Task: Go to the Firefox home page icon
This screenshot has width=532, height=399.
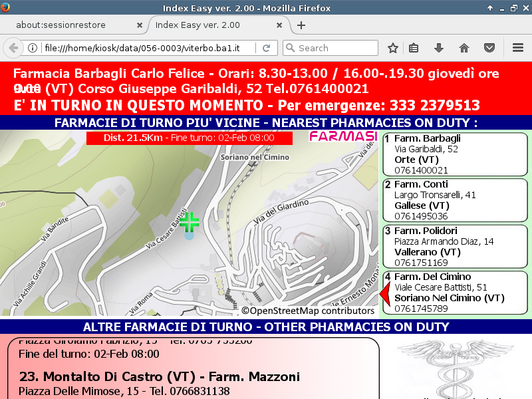Action: pyautogui.click(x=464, y=48)
